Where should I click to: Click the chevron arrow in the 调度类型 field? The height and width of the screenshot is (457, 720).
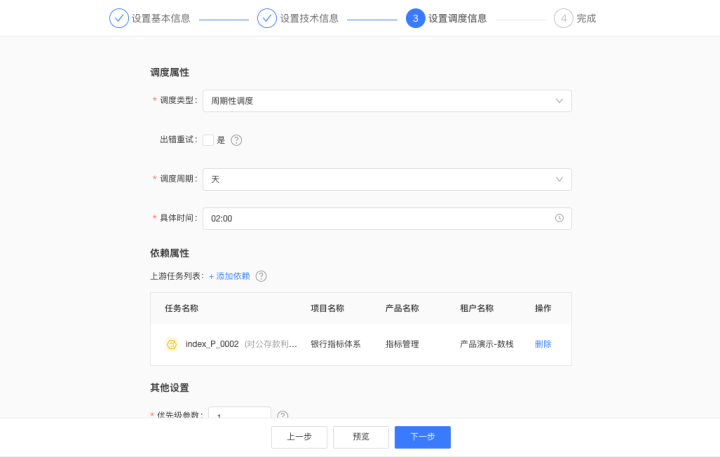(x=559, y=101)
